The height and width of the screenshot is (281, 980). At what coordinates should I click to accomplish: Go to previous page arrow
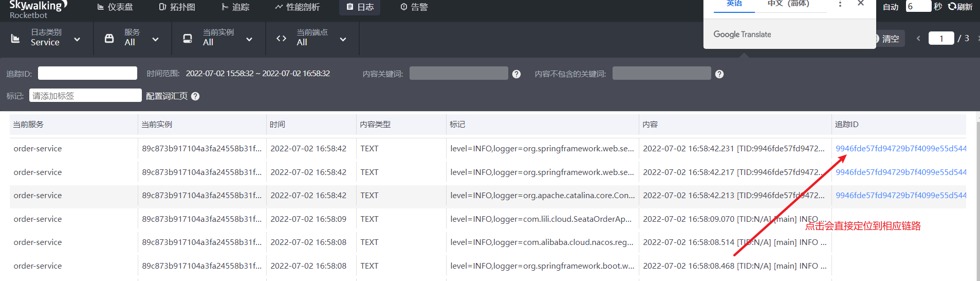918,39
